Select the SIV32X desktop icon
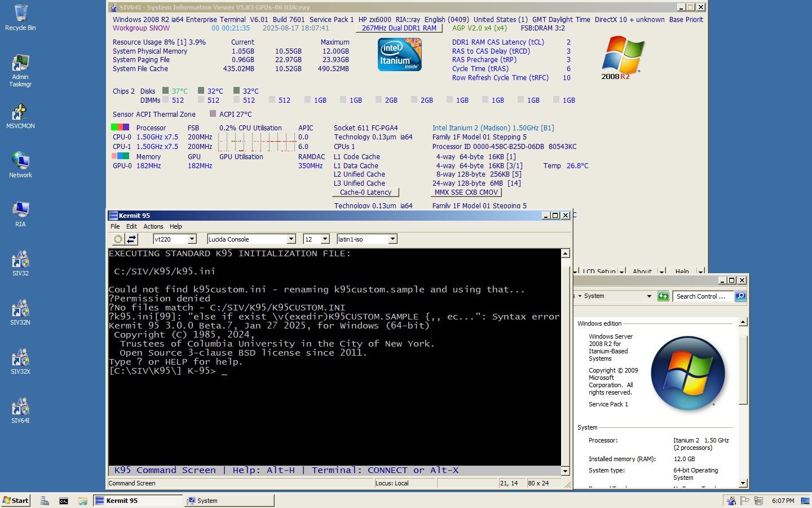 point(20,361)
